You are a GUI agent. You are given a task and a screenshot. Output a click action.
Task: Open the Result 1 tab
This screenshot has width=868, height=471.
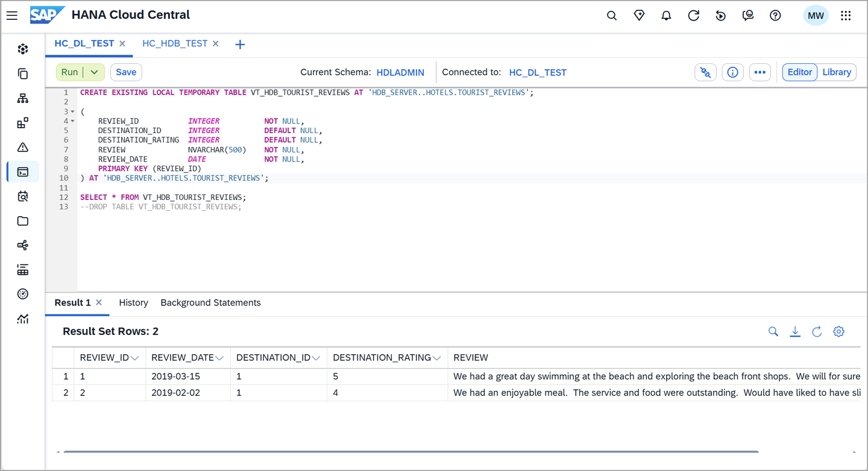(x=72, y=302)
